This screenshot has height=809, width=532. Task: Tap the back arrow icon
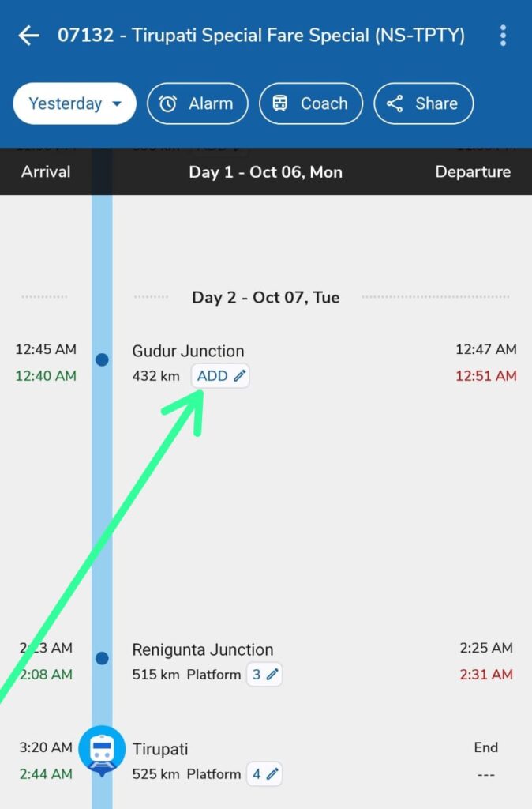(29, 36)
